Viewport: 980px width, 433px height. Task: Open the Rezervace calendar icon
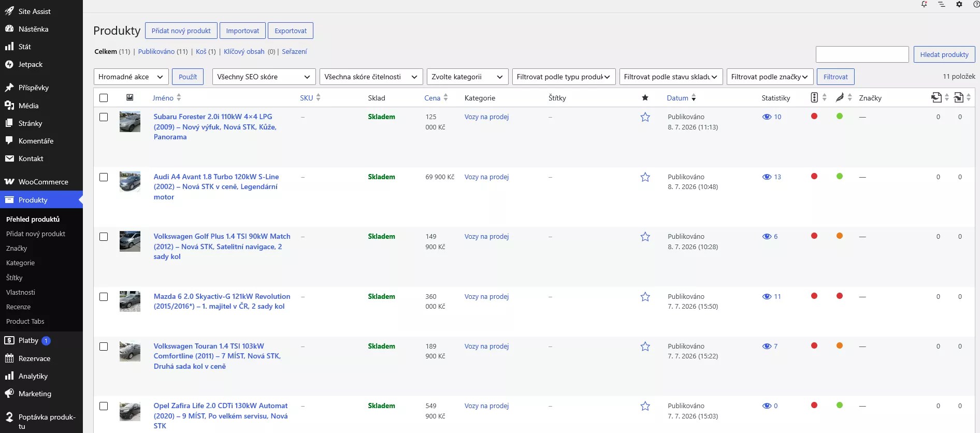click(x=9, y=358)
